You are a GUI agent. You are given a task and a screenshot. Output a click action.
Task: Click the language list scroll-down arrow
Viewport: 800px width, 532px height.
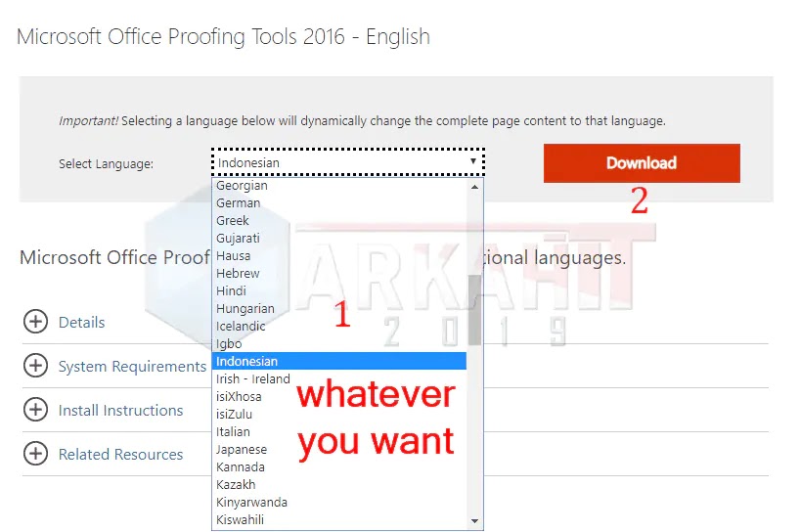tap(475, 521)
